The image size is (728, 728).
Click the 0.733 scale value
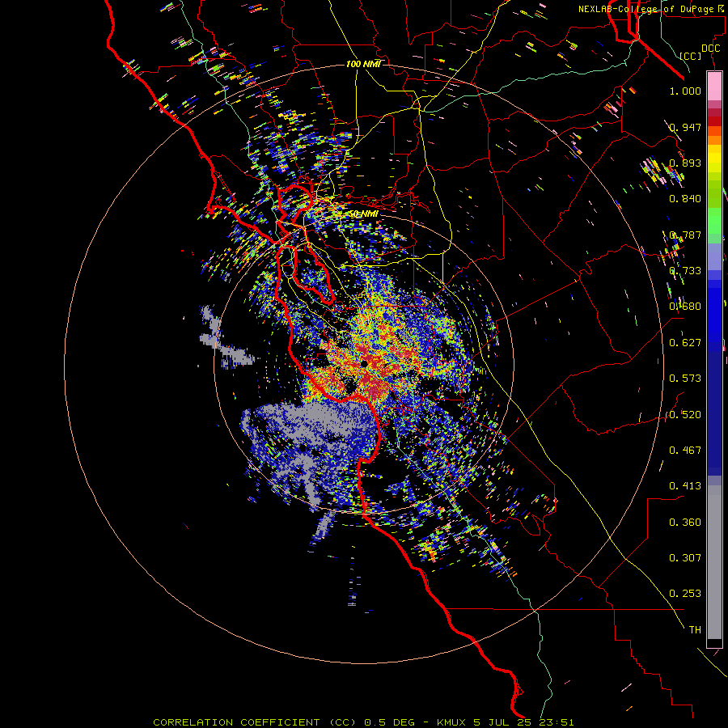pos(685,271)
